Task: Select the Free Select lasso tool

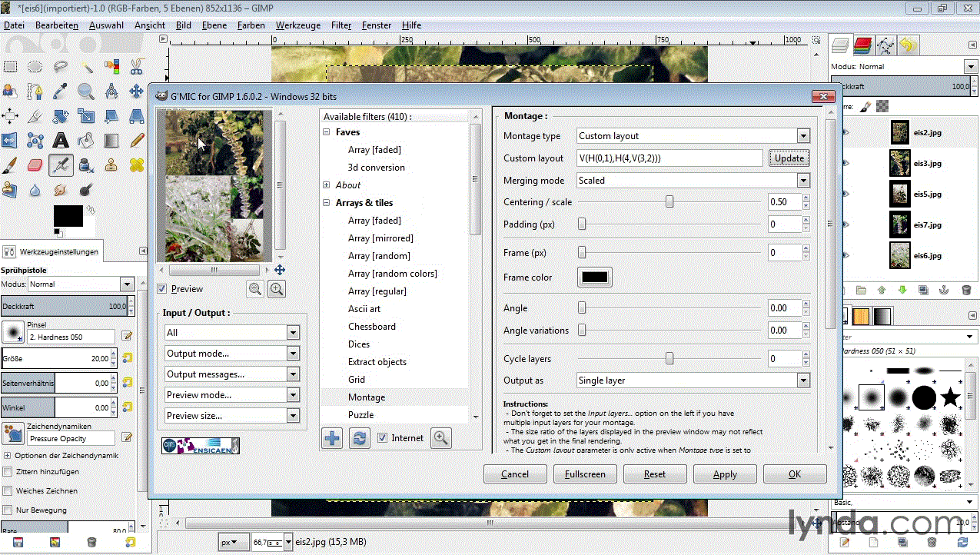Action: click(x=61, y=67)
